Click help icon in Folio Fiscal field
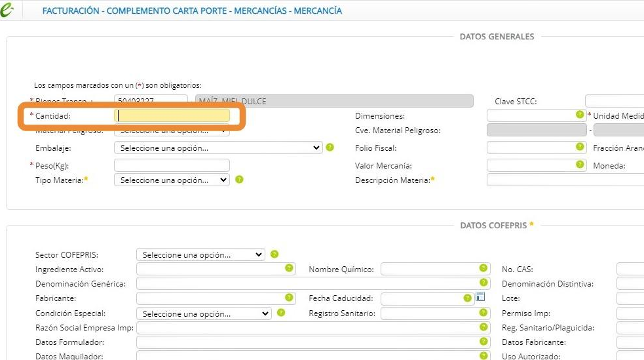 (x=580, y=147)
